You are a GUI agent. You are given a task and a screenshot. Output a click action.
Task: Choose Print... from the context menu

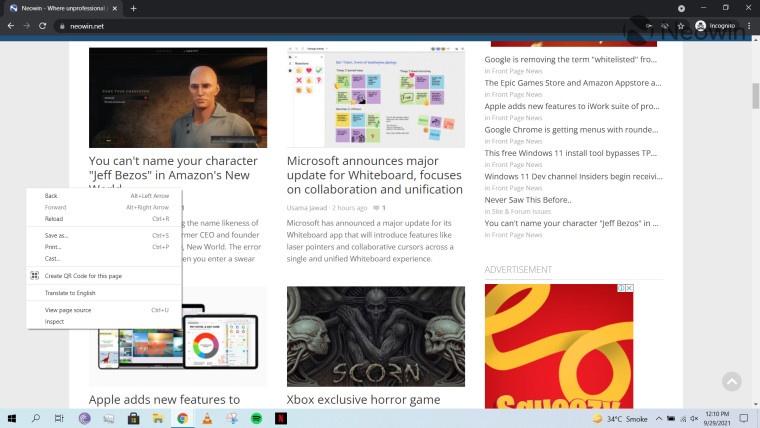tap(104, 247)
